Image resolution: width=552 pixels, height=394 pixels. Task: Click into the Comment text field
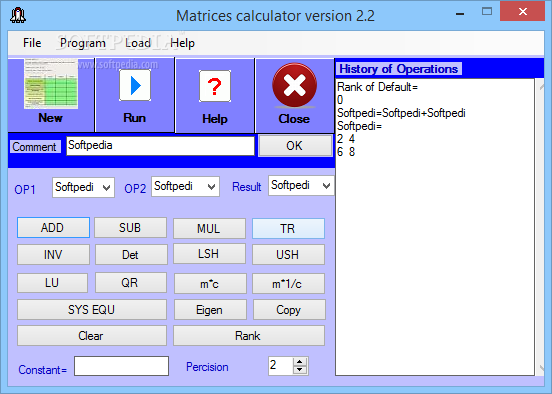pyautogui.click(x=160, y=145)
